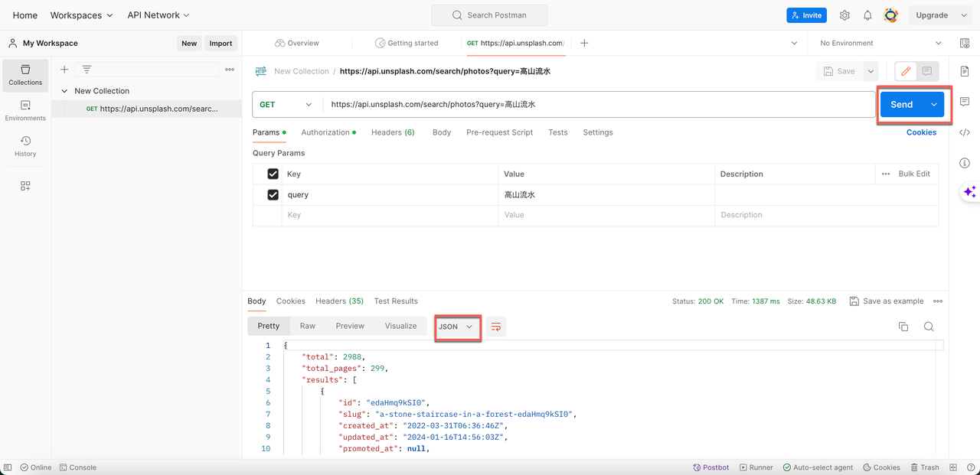Viewport: 980px width, 475px height.
Task: Open the Upgrade dropdown arrow
Action: coord(963,15)
